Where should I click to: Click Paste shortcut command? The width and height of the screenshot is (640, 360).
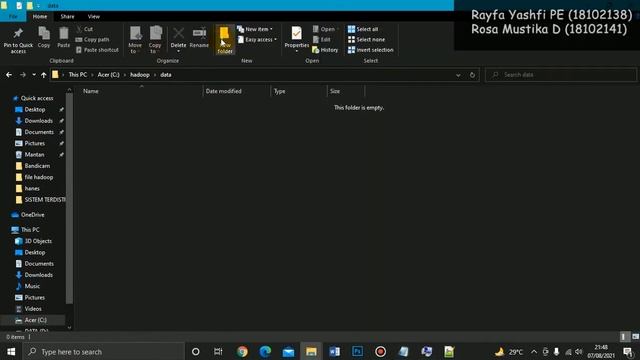tap(97, 50)
